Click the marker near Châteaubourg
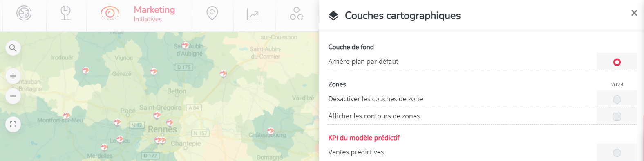The width and height of the screenshot is (644, 161). [271, 131]
